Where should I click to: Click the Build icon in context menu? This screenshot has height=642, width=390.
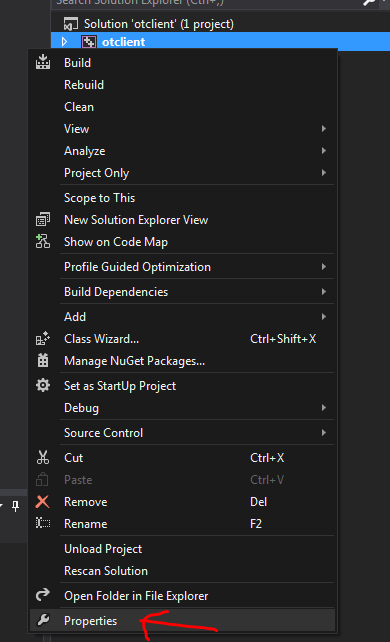click(43, 62)
